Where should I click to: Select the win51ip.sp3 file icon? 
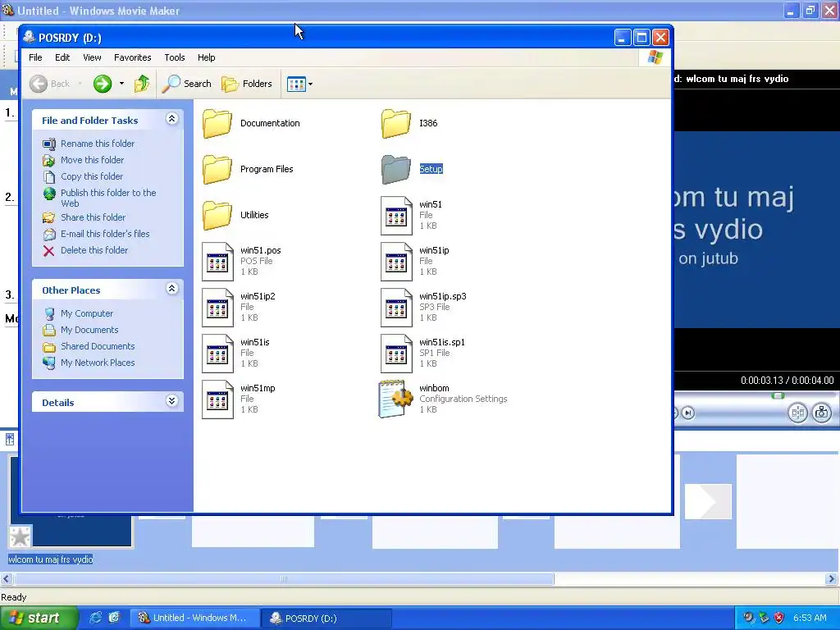(x=396, y=308)
